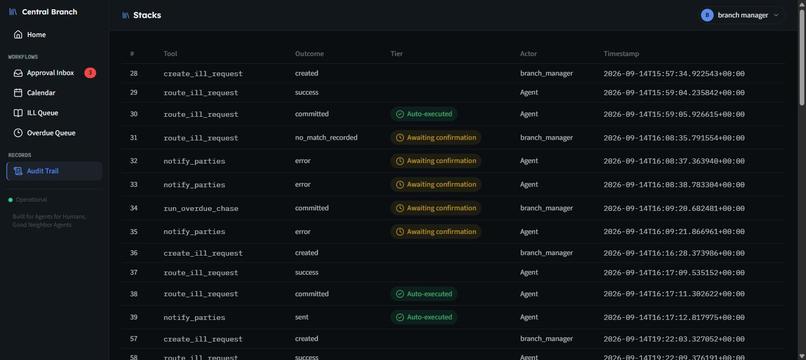Click the check icon in row 30 badge
This screenshot has height=360, width=806.
(x=399, y=114)
